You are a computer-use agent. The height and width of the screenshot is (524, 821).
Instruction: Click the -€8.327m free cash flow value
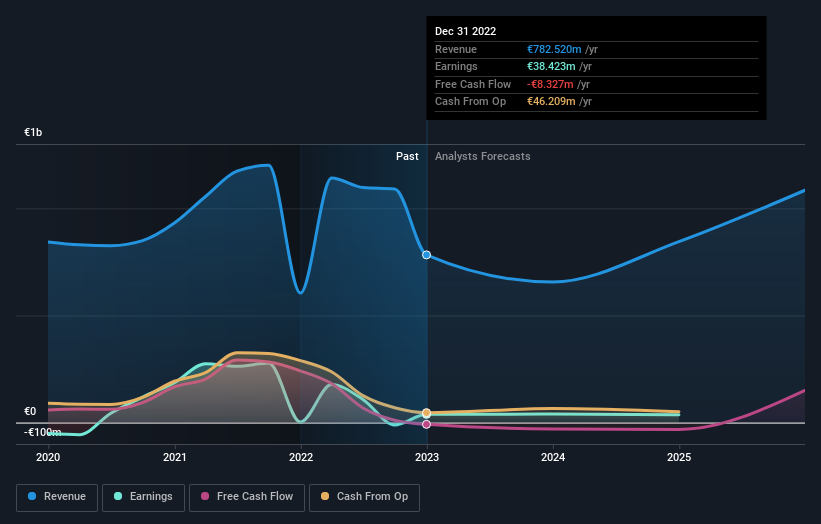coord(550,84)
